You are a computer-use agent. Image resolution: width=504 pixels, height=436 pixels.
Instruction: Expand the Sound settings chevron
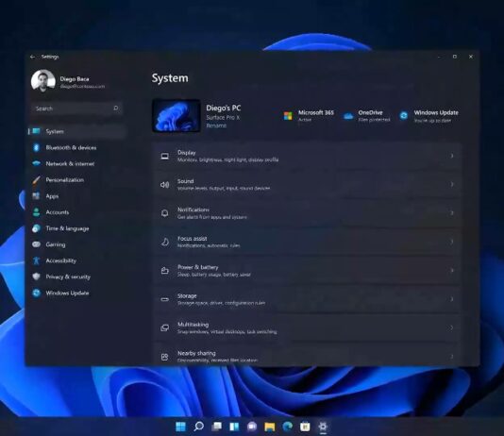[452, 184]
